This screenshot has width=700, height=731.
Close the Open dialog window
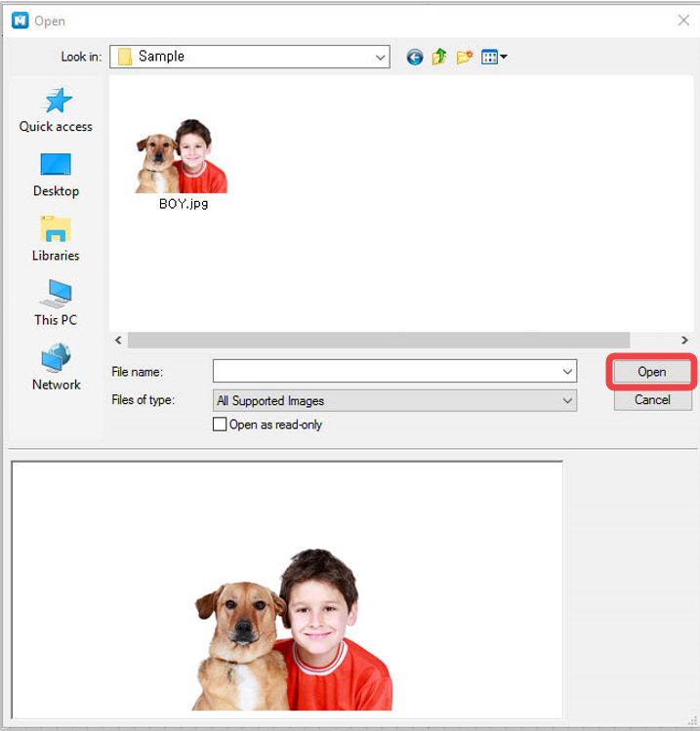tap(683, 20)
